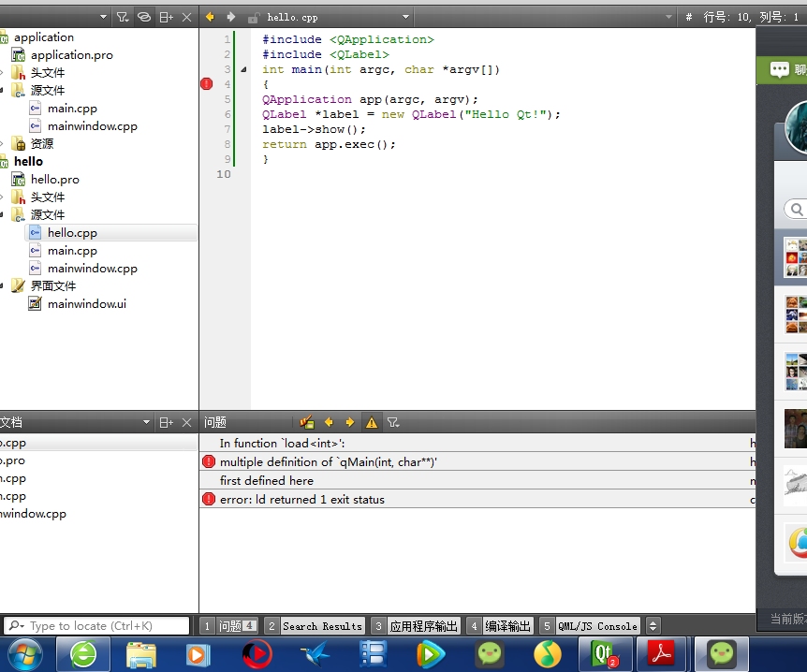Go back with the orange left arrow
The height and width of the screenshot is (672, 807).
[x=210, y=17]
